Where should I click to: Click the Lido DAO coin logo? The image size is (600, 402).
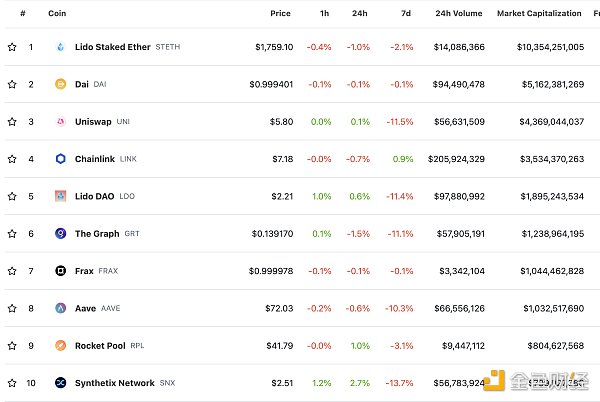pos(60,196)
